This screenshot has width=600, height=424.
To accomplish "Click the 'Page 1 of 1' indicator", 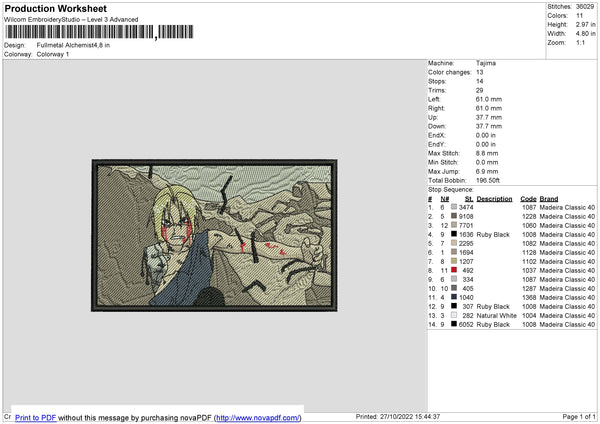I will coord(579,416).
